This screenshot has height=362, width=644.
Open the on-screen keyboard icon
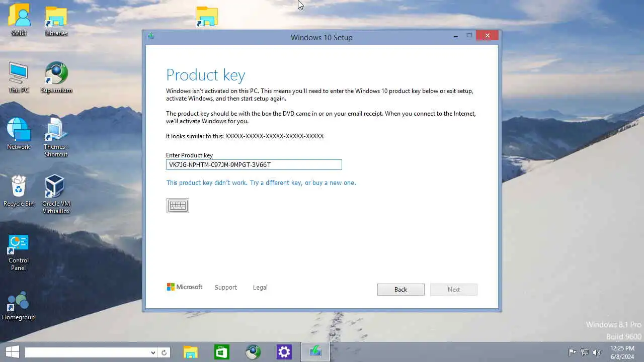(x=178, y=205)
